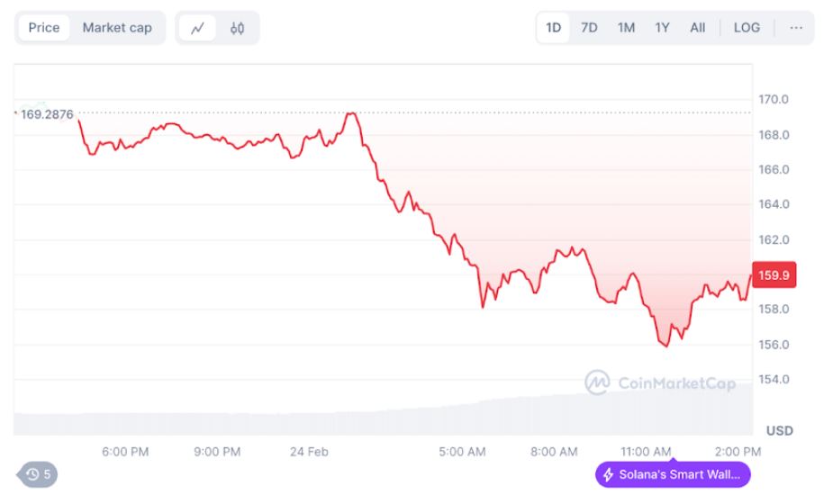Switch to the candlestick chart view
824x504 pixels.
coord(237,28)
